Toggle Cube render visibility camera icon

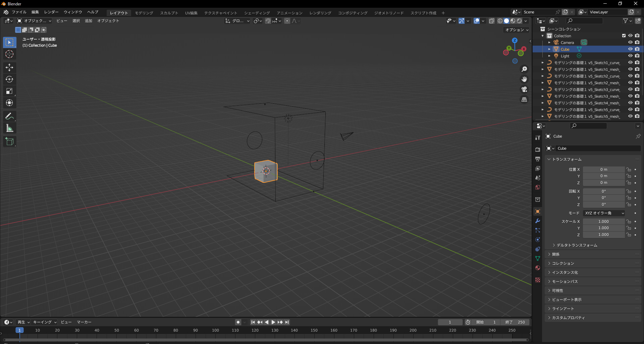tap(637, 49)
